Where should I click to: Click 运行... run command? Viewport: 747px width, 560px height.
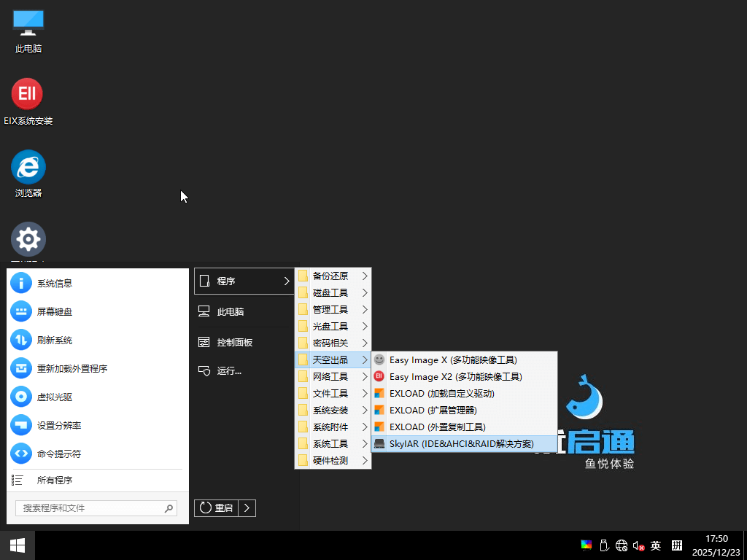pos(244,371)
